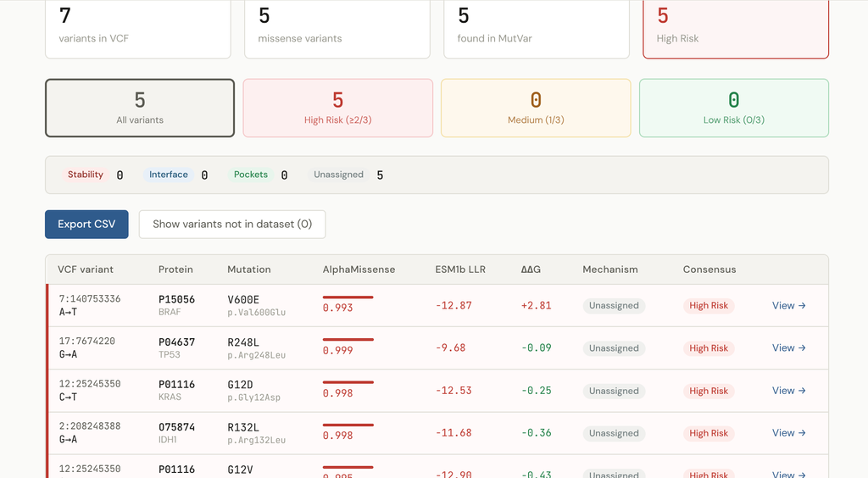Click High Risk badge for TP53 row
This screenshot has height=478, width=868.
pos(708,348)
